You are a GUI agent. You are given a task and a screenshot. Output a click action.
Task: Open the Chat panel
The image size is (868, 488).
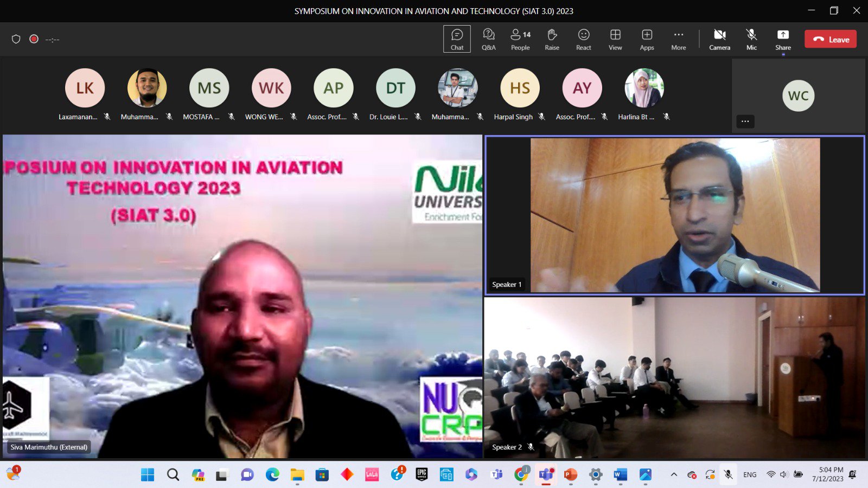(x=457, y=39)
